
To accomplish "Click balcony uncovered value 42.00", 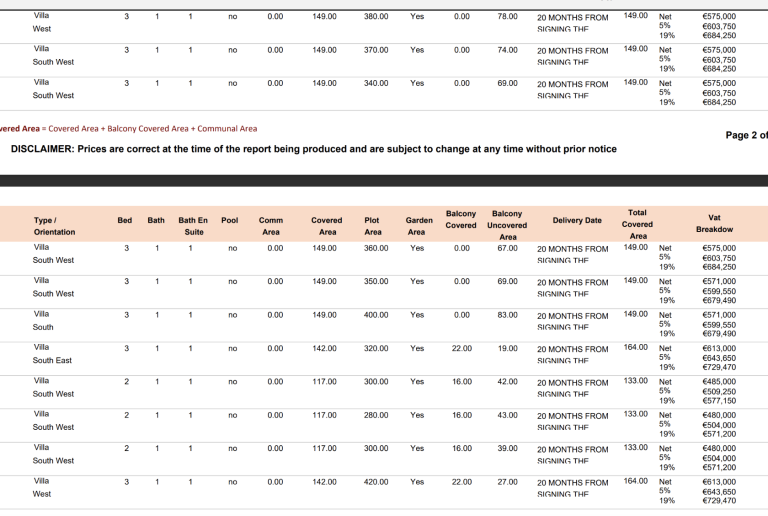I will tap(507, 382).
